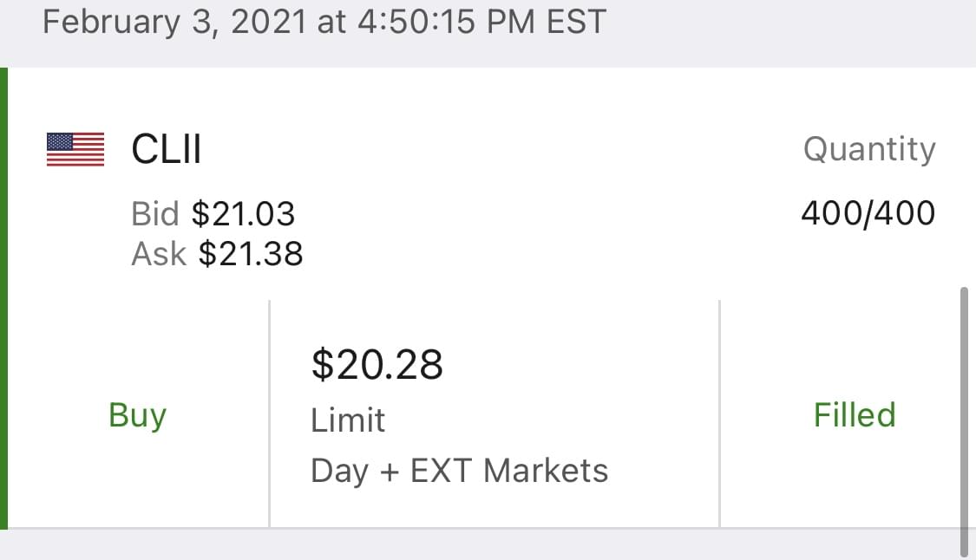Viewport: 976px width, 560px height.
Task: Click the Ask label
Action: 159,253
